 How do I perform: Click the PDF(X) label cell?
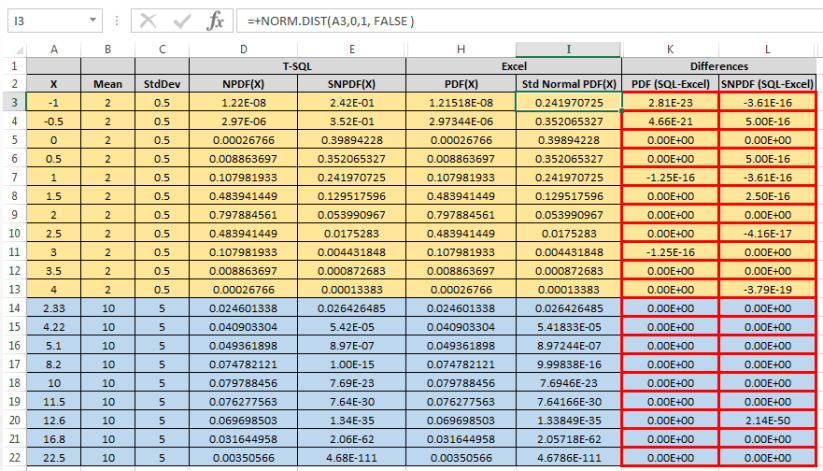[461, 84]
